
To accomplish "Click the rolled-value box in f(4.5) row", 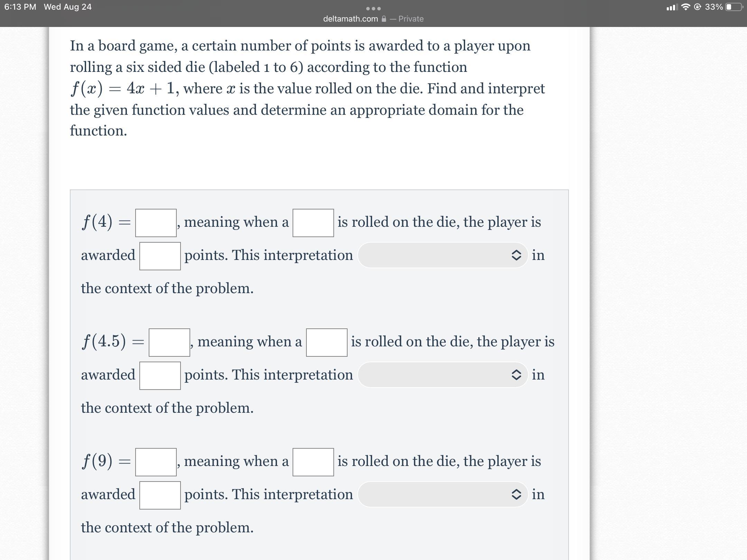I will coord(326,343).
